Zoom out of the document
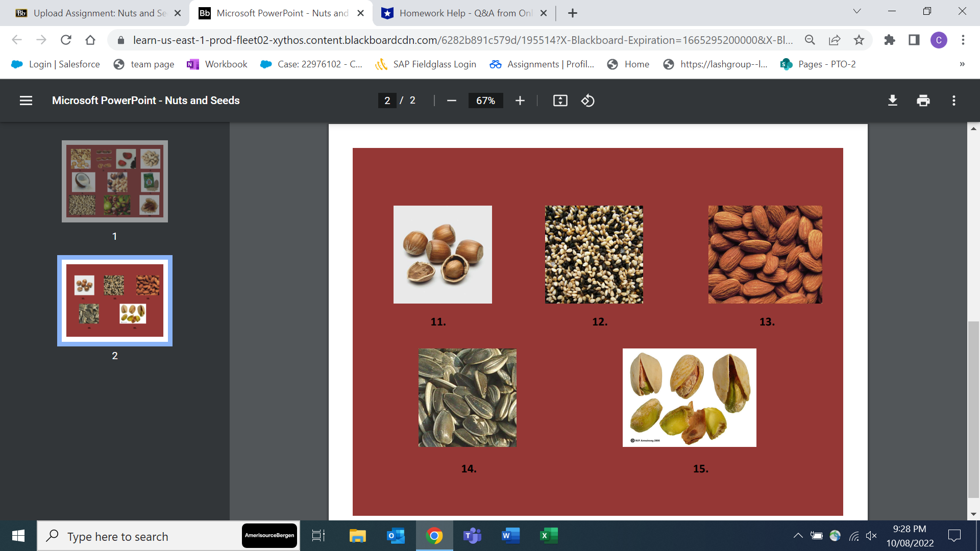 pyautogui.click(x=451, y=101)
